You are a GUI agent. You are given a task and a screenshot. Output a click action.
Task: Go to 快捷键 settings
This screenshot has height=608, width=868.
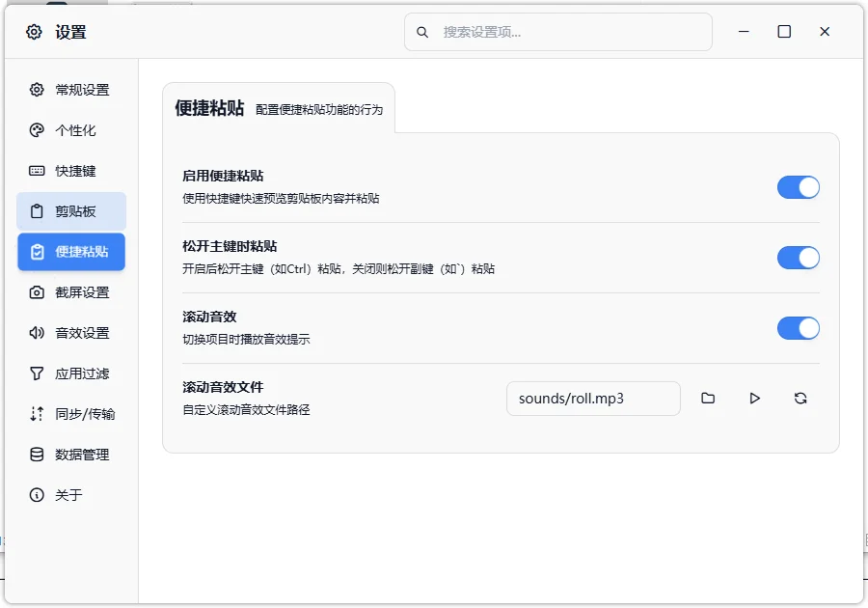71,171
